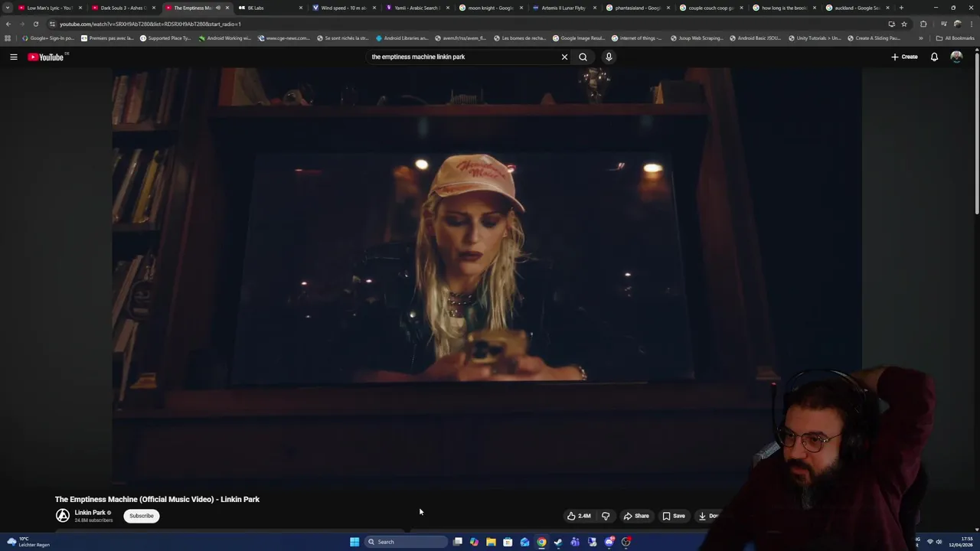
Task: Open Steam from the taskbar
Action: pyautogui.click(x=558, y=542)
